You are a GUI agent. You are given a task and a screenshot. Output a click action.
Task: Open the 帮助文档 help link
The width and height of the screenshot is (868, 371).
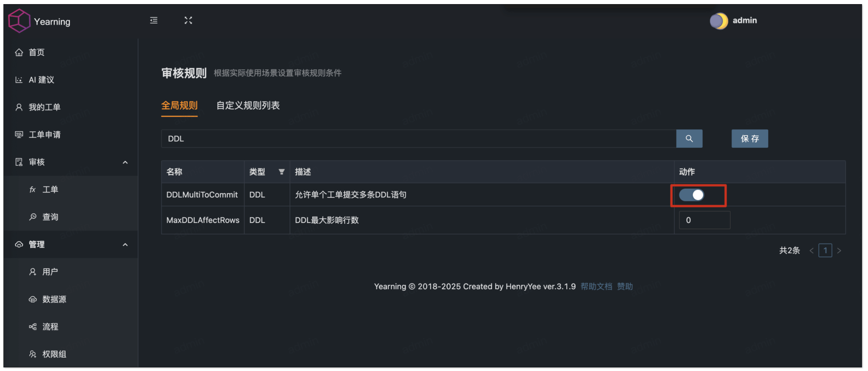pos(596,286)
